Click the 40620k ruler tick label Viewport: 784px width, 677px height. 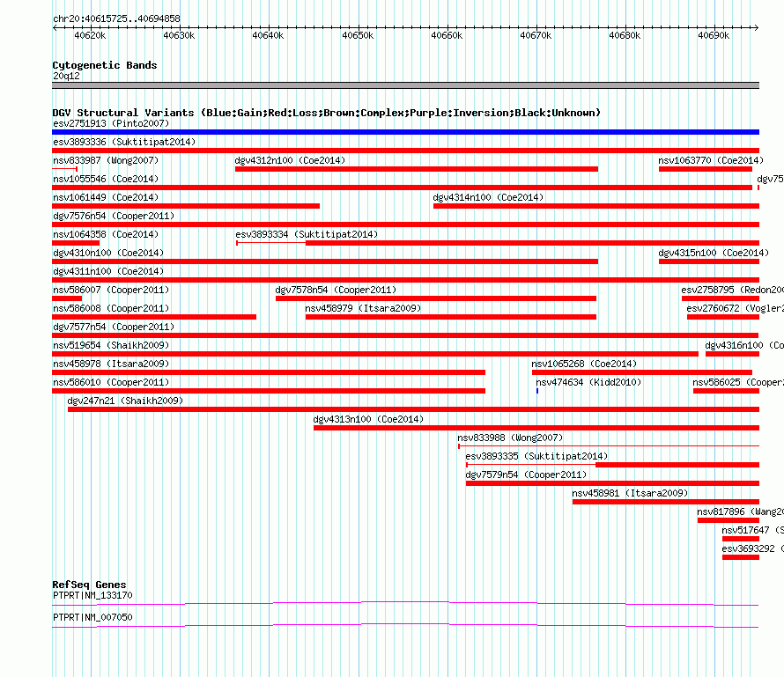90,35
